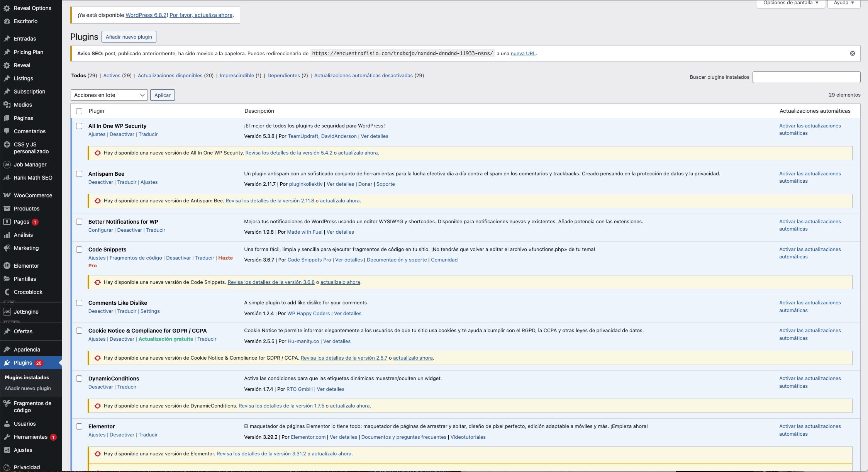Click the CSS y JS personalizado plus icon
The width and height of the screenshot is (868, 472).
coord(7,144)
